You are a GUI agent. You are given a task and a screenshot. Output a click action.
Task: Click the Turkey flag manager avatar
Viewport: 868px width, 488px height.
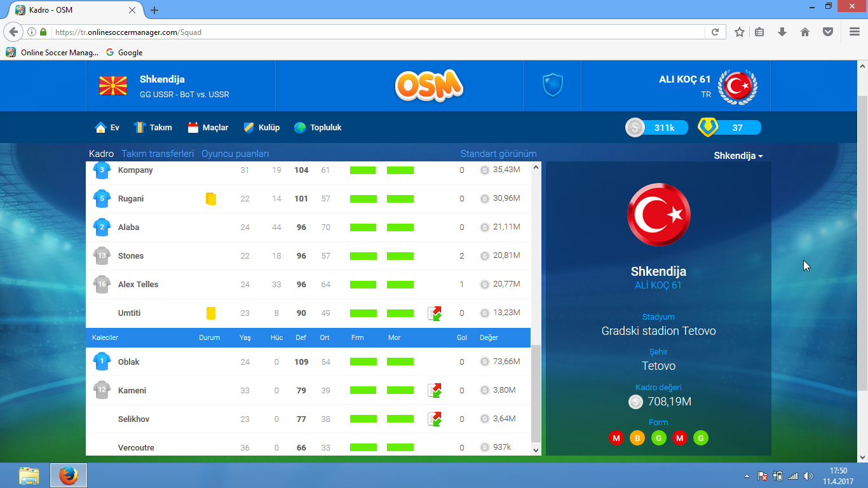737,86
